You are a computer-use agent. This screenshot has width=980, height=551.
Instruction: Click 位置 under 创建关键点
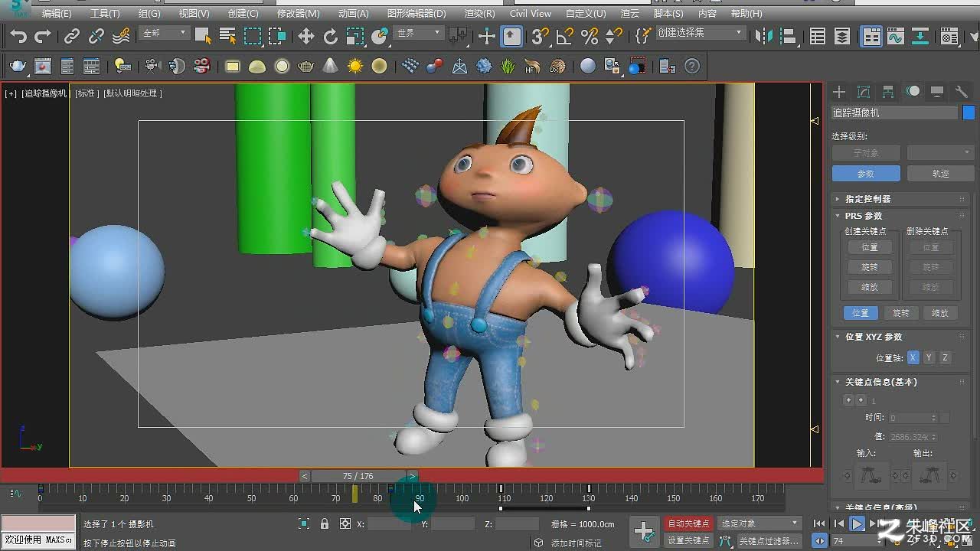click(869, 247)
